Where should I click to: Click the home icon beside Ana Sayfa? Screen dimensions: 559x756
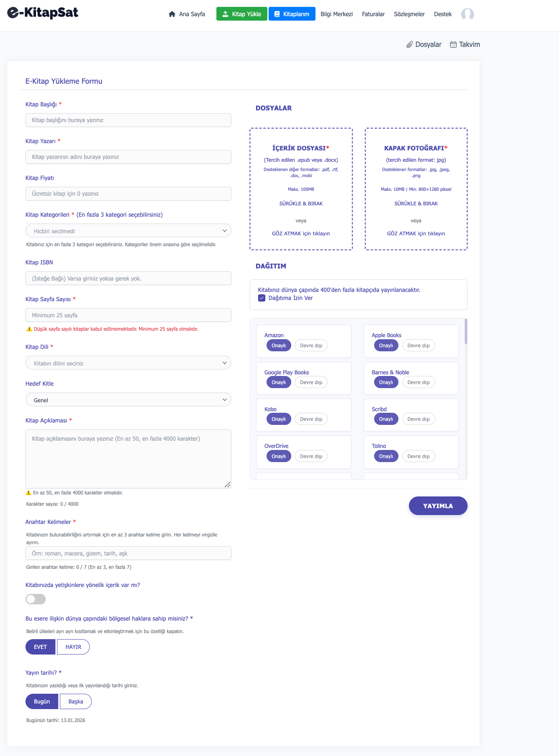click(x=172, y=14)
